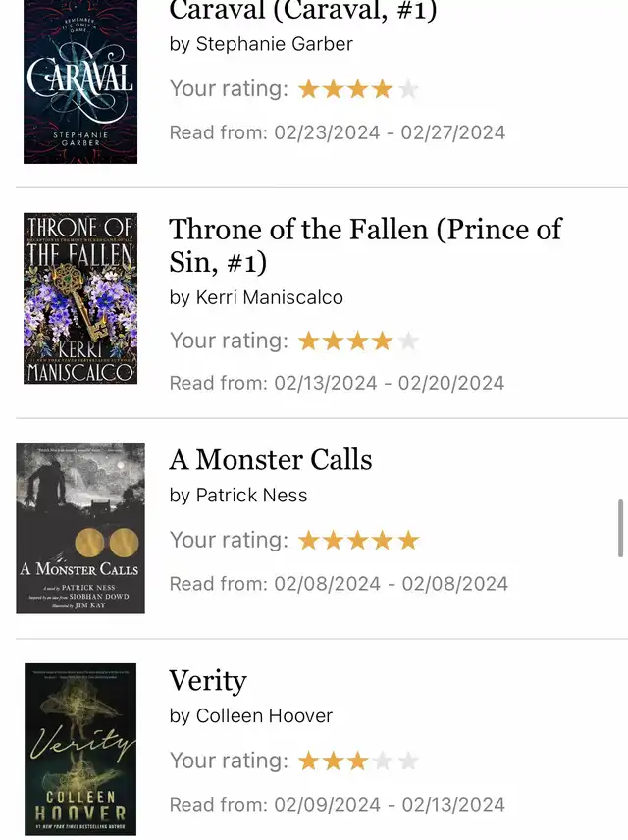Click the vertical scrollbar handle
Screen dimensions: 628x840
point(620,528)
